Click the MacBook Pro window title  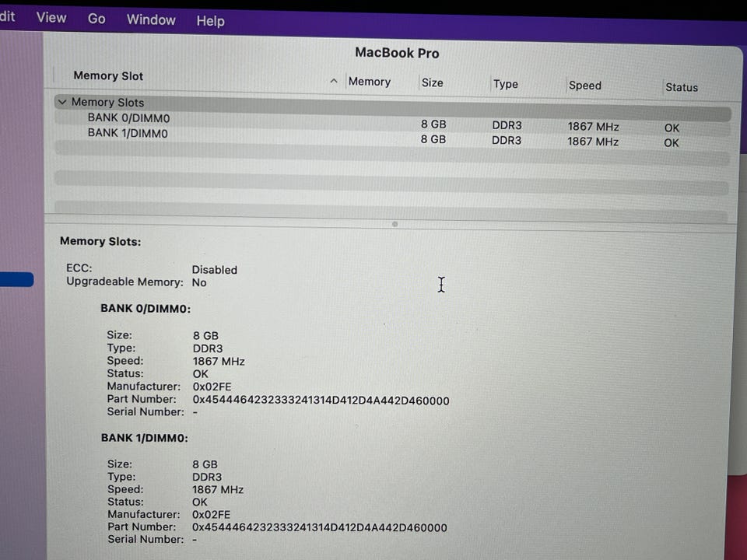(x=397, y=52)
